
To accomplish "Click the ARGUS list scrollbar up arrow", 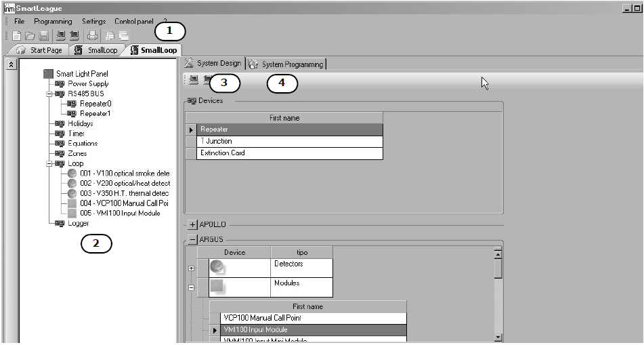I will (498, 253).
